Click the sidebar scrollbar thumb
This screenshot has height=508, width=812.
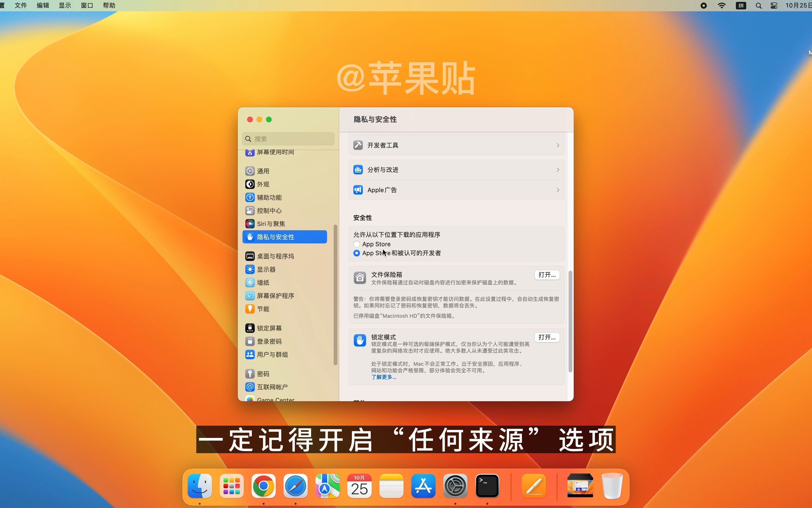click(x=335, y=295)
